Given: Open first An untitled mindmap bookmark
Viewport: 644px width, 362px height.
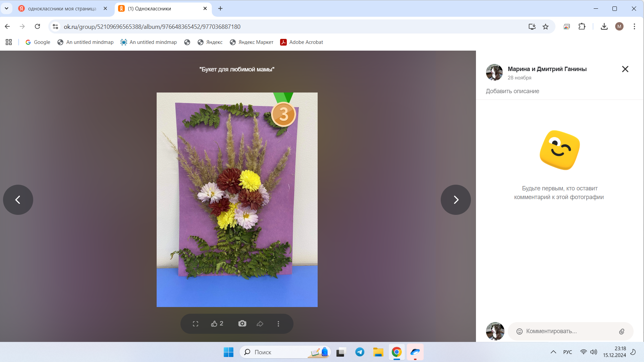Looking at the screenshot, I should 86,42.
